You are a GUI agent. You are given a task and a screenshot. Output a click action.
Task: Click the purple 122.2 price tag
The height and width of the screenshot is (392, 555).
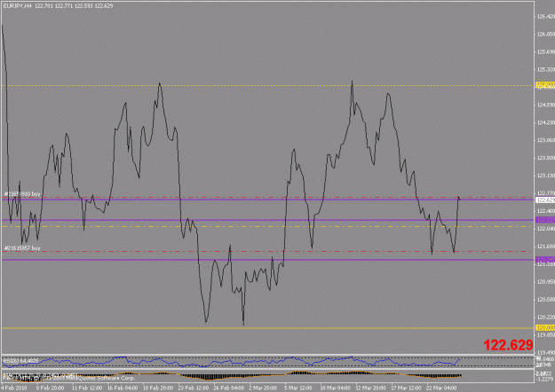pos(545,220)
